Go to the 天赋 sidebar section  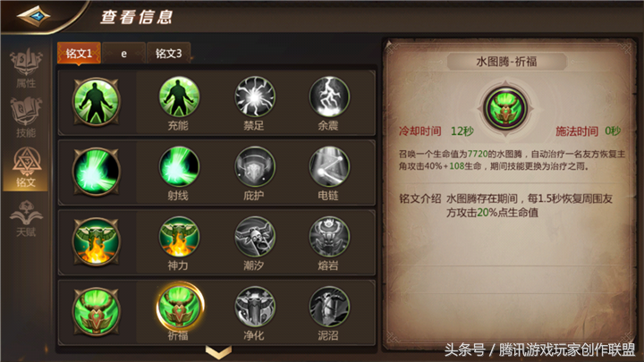coord(26,218)
